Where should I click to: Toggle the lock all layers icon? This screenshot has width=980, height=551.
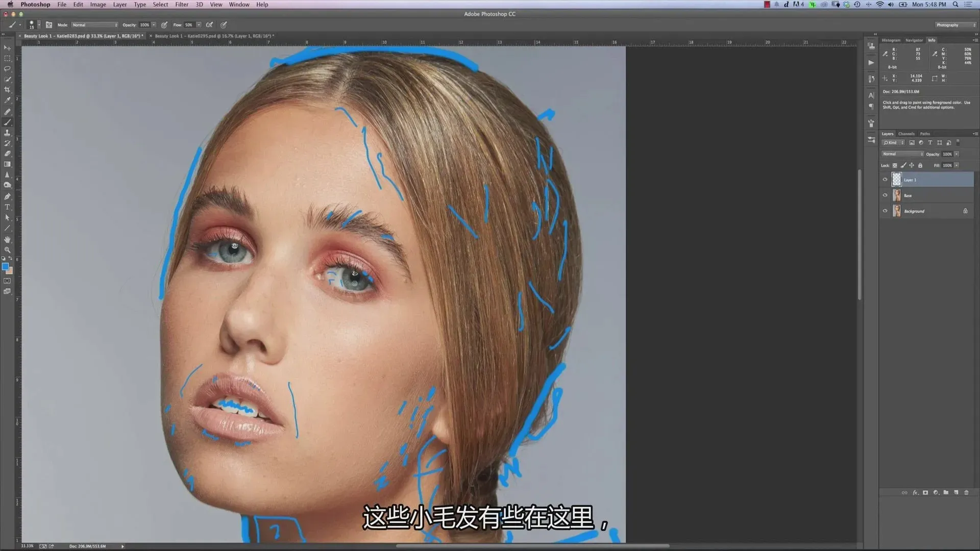(x=920, y=165)
